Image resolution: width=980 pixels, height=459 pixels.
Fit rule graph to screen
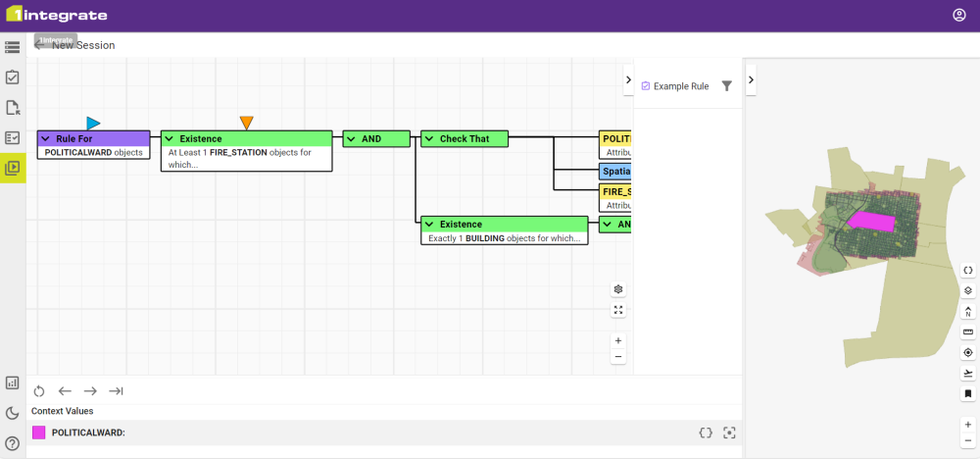[618, 310]
